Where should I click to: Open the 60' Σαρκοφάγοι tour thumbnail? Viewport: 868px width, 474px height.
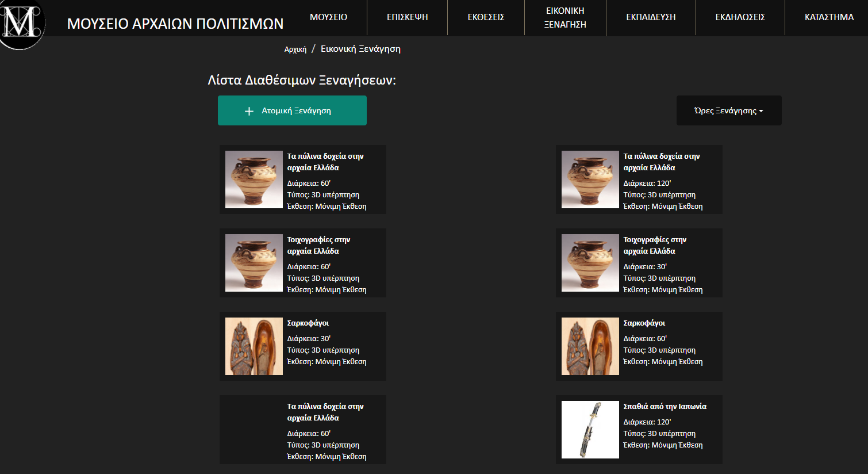590,346
